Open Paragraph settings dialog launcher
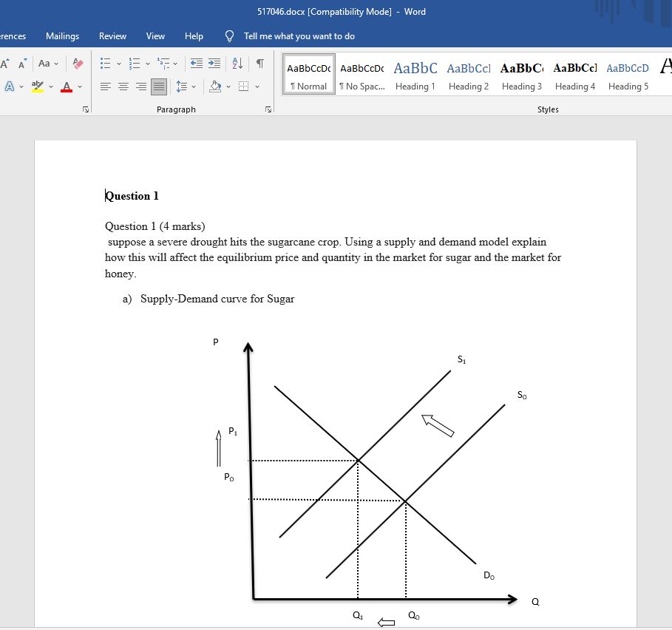The width and height of the screenshot is (672, 630). [x=268, y=109]
